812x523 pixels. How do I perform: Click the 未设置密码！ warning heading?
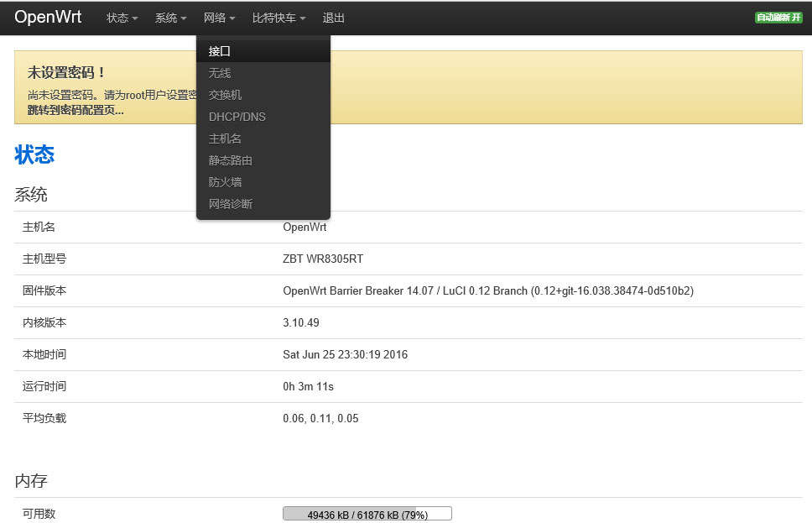[x=66, y=72]
